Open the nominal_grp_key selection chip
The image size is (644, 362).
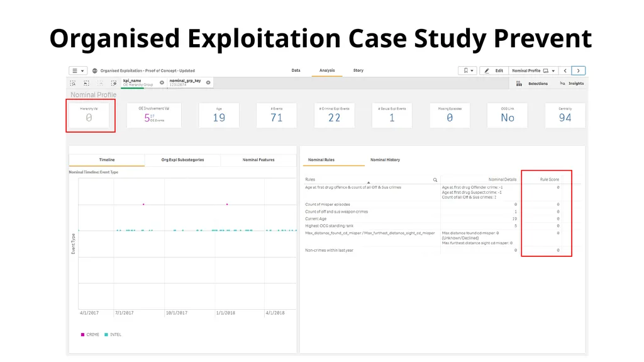click(186, 82)
